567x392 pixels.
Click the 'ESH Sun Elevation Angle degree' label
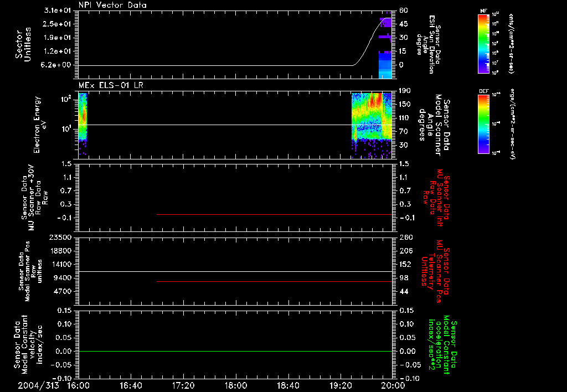coord(429,44)
